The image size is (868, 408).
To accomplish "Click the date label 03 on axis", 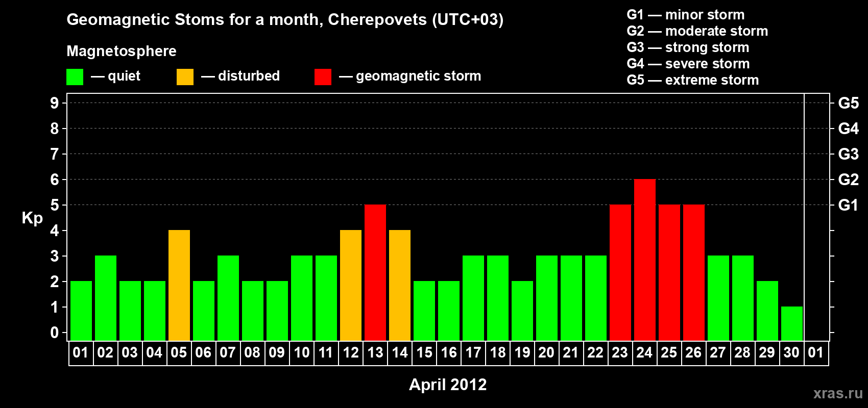I will pos(130,352).
